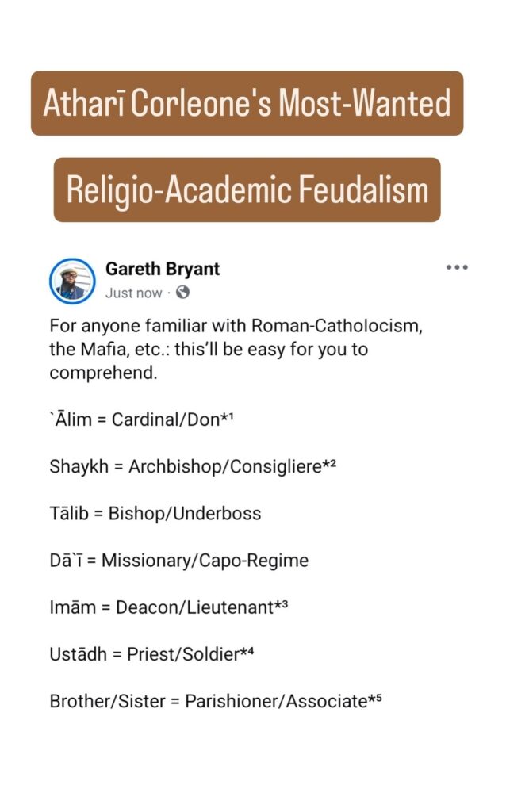Screen dimensions: 506x812
Task: Open the 'Just now' post timestamp
Action: (x=133, y=293)
